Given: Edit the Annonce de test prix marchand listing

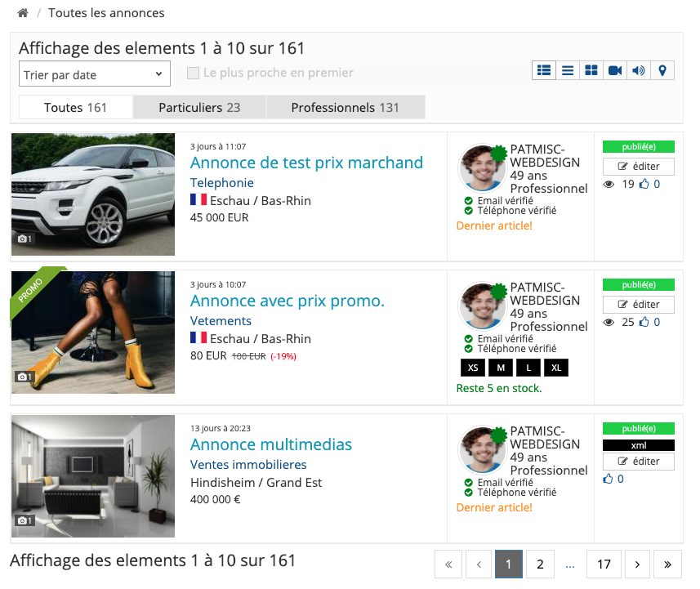Looking at the screenshot, I should point(639,167).
